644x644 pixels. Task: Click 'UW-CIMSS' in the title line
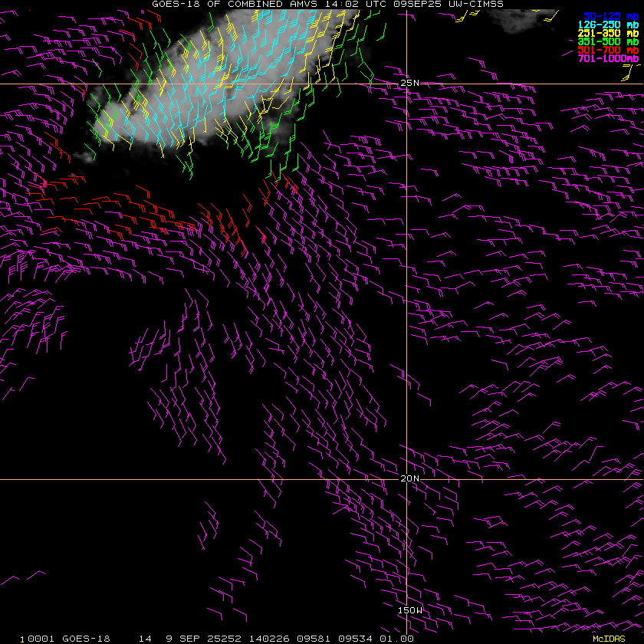[476, 4]
